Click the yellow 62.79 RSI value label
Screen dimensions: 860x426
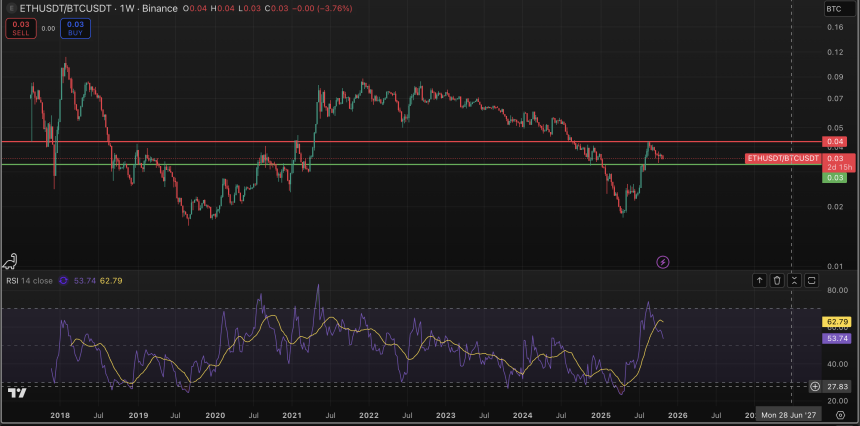[835, 321]
